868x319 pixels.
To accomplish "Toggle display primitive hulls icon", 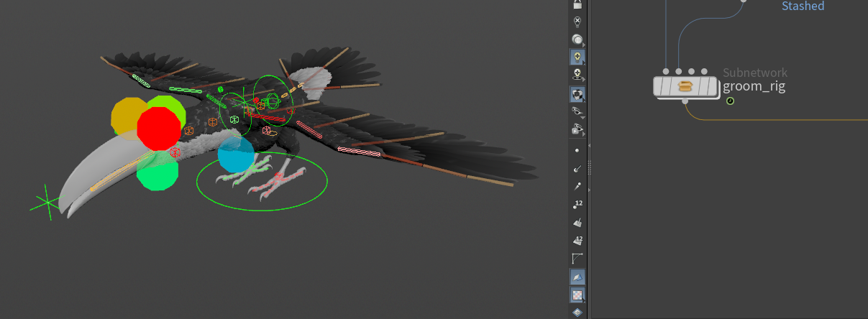I will 577,259.
